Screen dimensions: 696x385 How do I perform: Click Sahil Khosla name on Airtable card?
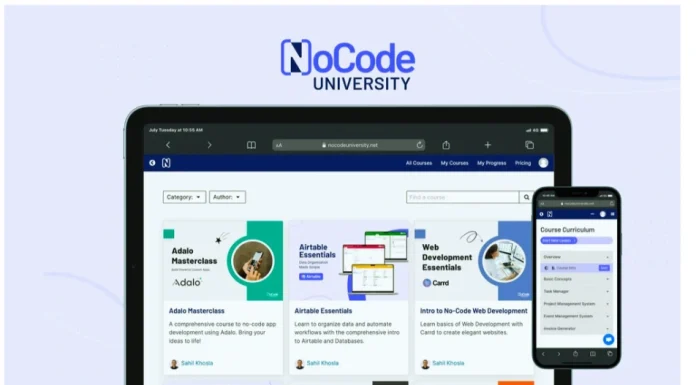click(323, 363)
